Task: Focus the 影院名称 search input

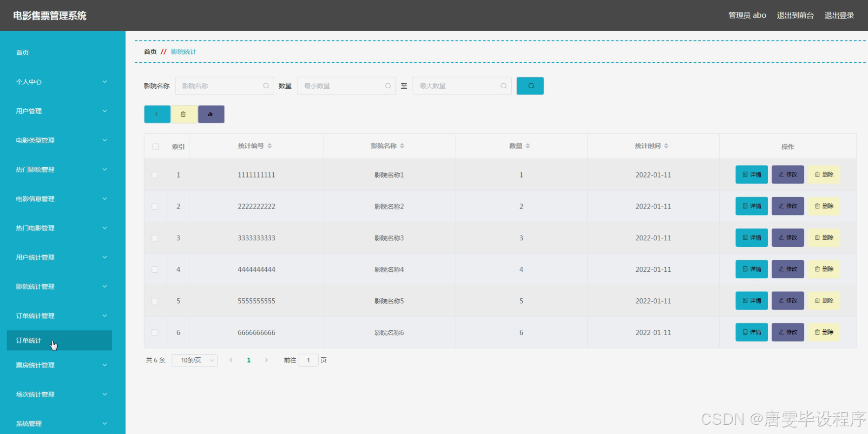Action: 224,86
